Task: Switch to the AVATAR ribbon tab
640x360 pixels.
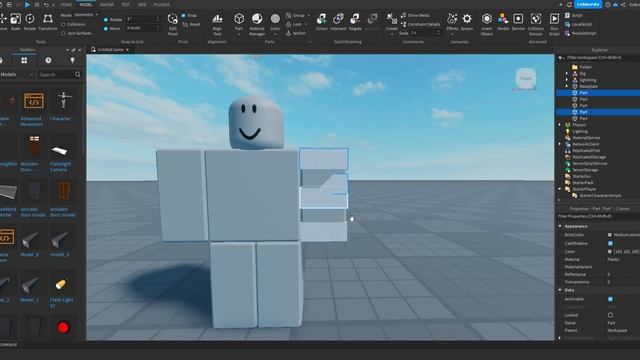Action: 107,5
